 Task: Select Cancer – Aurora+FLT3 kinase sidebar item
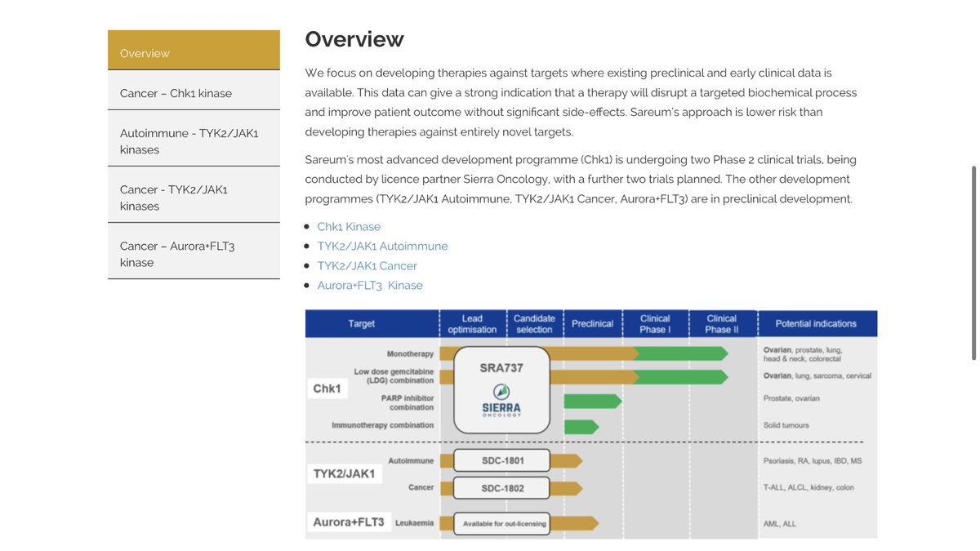pyautogui.click(x=194, y=251)
